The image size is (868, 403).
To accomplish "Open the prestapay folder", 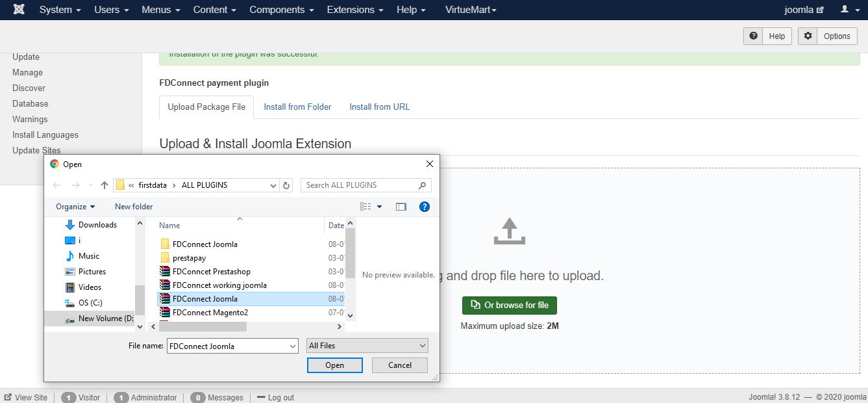I will 189,258.
